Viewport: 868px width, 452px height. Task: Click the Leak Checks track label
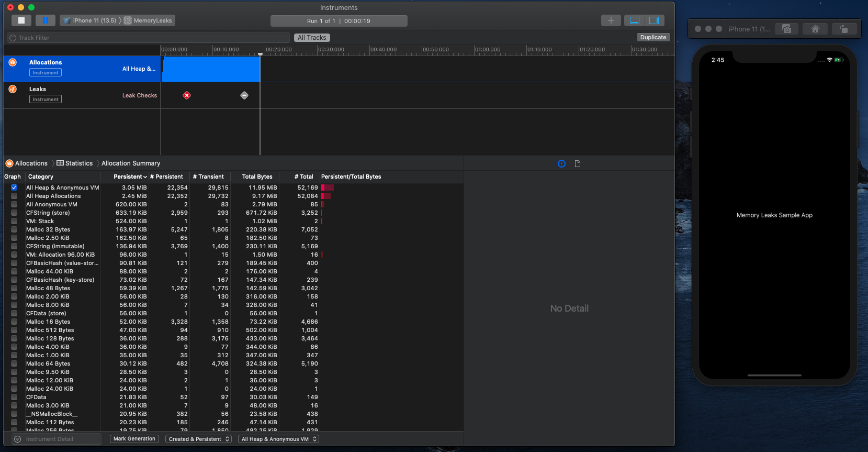pyautogui.click(x=140, y=95)
